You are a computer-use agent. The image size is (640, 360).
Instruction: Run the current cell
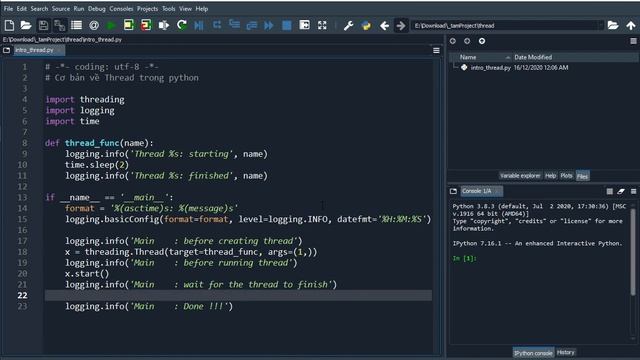[129, 25]
